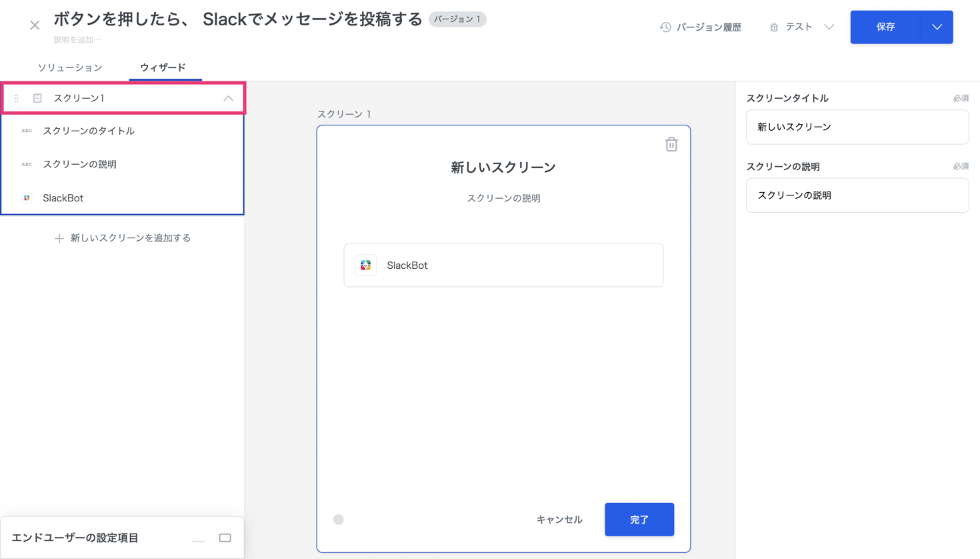The height and width of the screenshot is (559, 980).
Task: Click the SlackBot icon in left sidebar
Action: tap(27, 198)
